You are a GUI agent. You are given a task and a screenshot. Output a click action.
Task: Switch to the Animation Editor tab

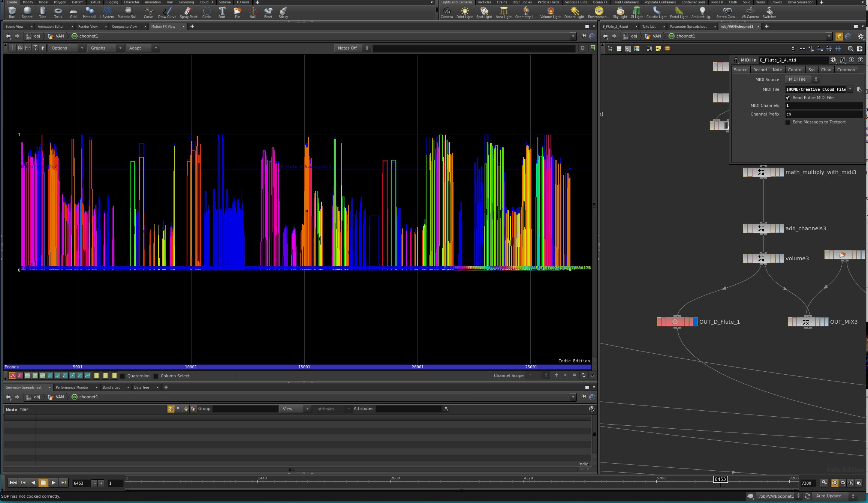pos(51,27)
